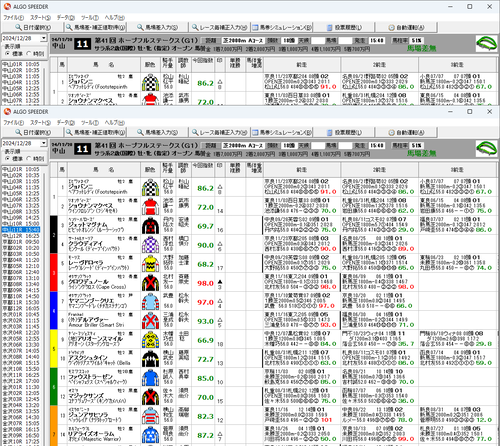Click 馬場差入力 button in back window
Image resolution: width=500 pixels, height=446 pixels.
tap(157, 27)
